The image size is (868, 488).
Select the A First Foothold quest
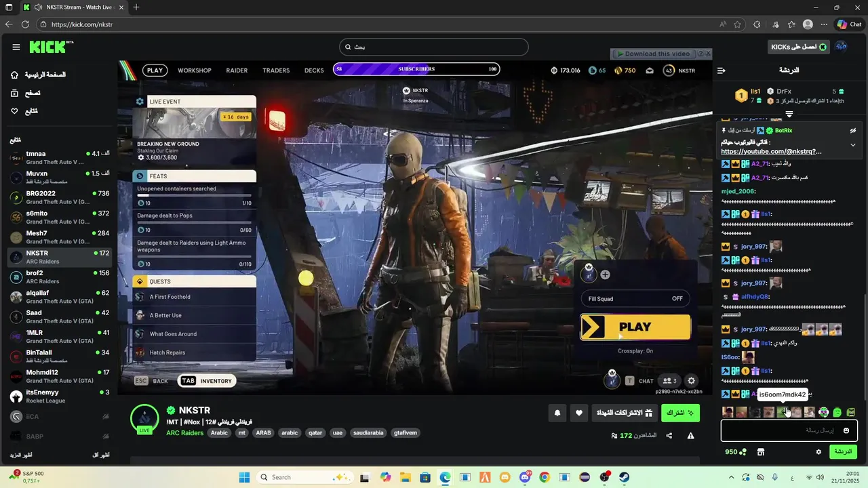tap(195, 297)
